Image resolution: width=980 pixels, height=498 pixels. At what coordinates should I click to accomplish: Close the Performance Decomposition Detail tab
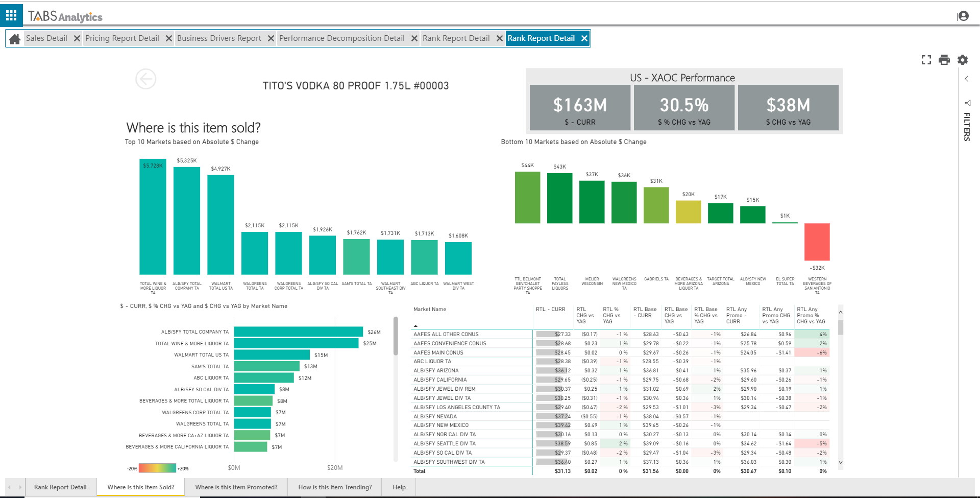(414, 38)
